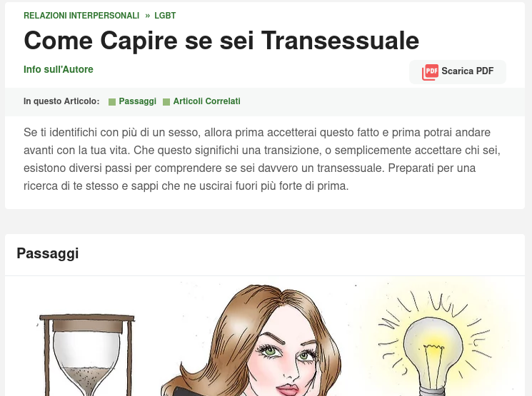Click the hourglass illustration

[87, 355]
